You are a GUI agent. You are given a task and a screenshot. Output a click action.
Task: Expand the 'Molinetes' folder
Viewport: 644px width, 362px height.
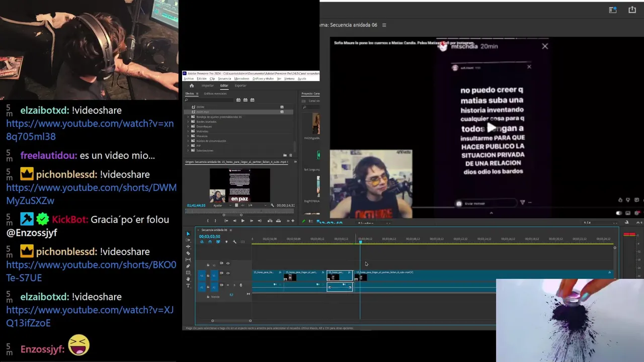coord(188,131)
